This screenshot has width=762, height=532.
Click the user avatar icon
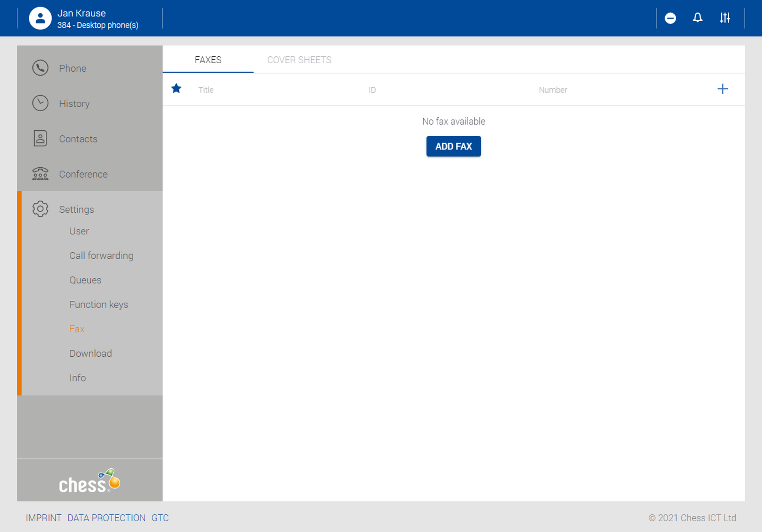point(40,18)
